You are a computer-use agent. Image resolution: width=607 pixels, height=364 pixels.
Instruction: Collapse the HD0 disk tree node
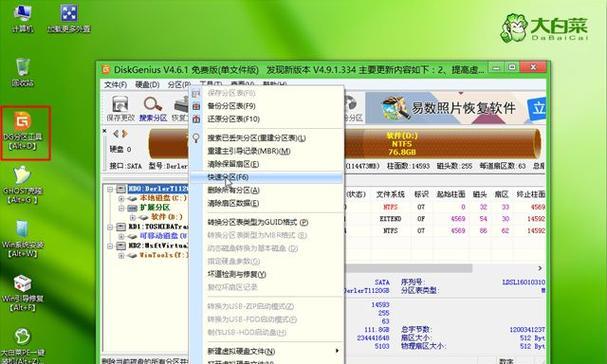point(110,189)
